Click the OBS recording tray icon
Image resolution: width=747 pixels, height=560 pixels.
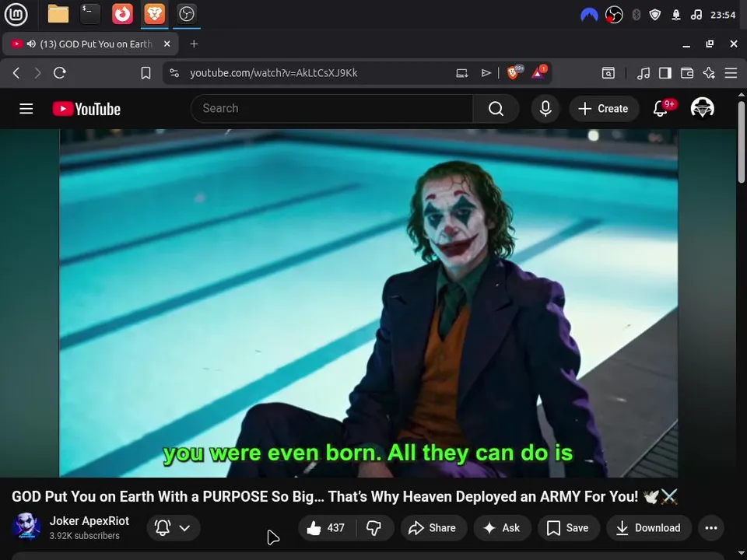point(614,15)
